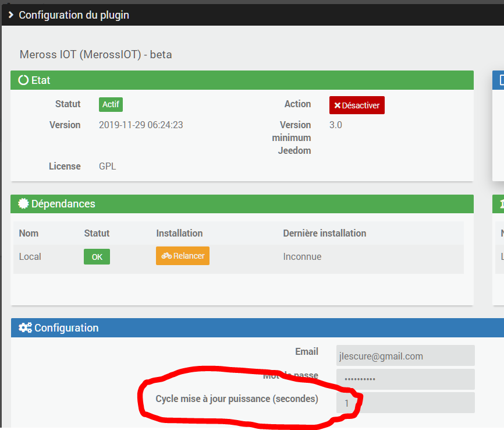The width and height of the screenshot is (504, 430).
Task: Click the Actif status badge
Action: click(x=111, y=105)
